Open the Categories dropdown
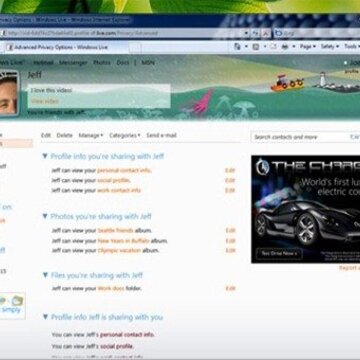The width and height of the screenshot is (360, 360). pos(125,135)
